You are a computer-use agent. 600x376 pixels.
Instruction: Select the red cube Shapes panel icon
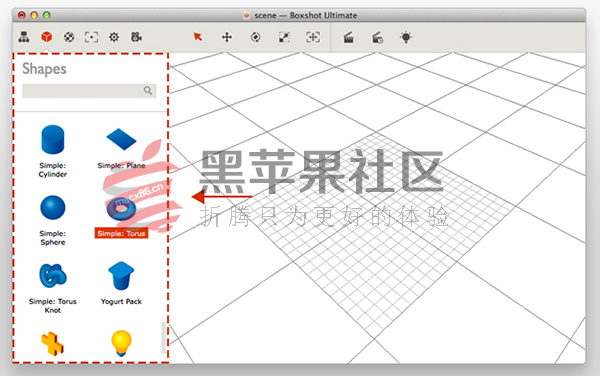47,37
